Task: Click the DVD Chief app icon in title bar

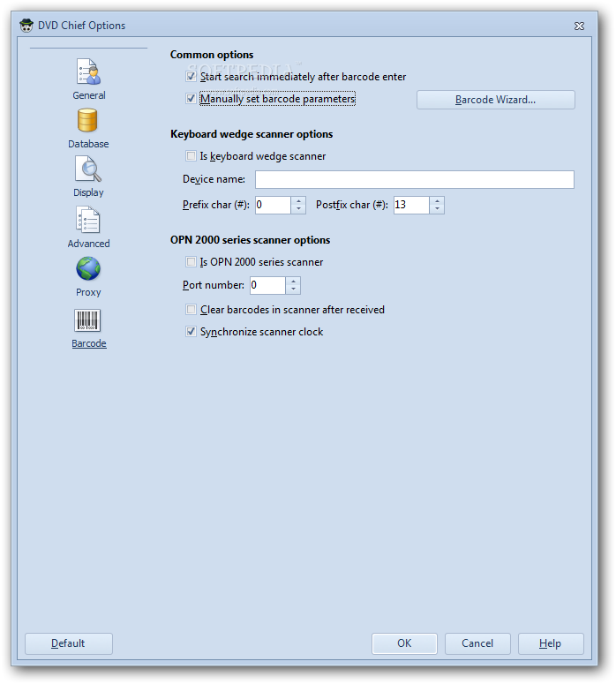Action: click(x=26, y=26)
